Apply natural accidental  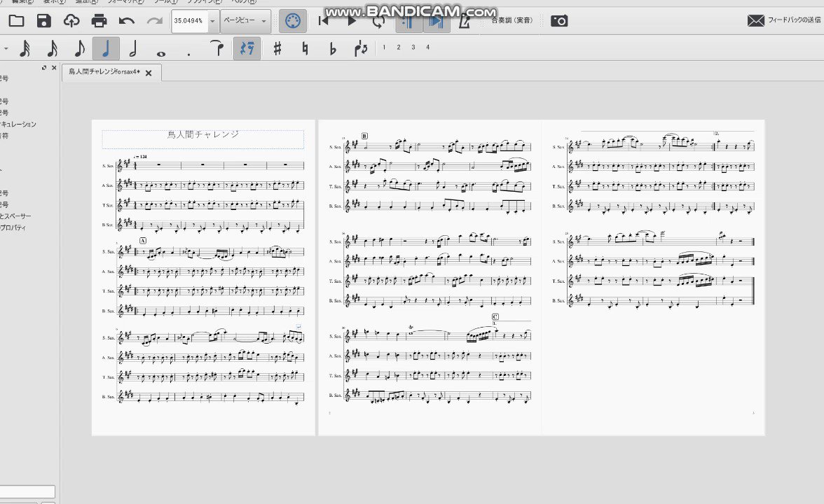point(305,49)
